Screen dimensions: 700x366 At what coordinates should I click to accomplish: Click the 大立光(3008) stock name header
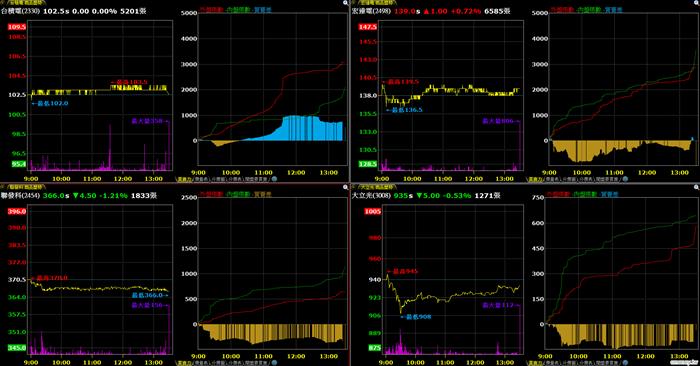point(371,195)
